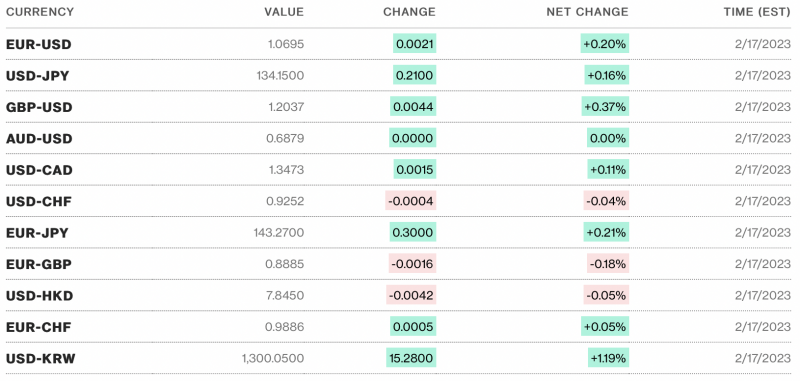Click the USD-HKD currency link
The image size is (800, 381).
point(39,296)
